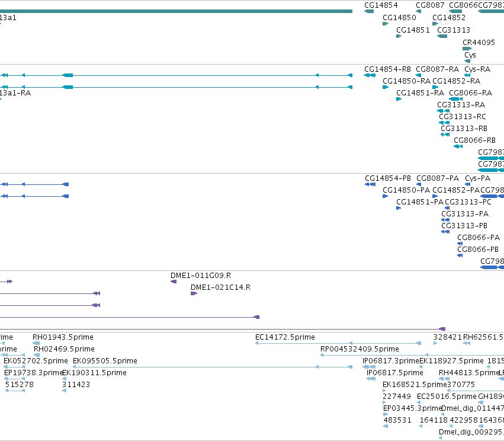Select transcript CG14852-RA
Screen dimensions: 504x441
coord(456,81)
